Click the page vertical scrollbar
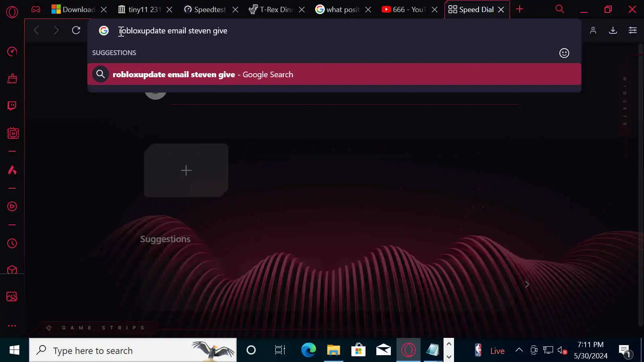Viewport: 644px width, 362px height. (641, 185)
